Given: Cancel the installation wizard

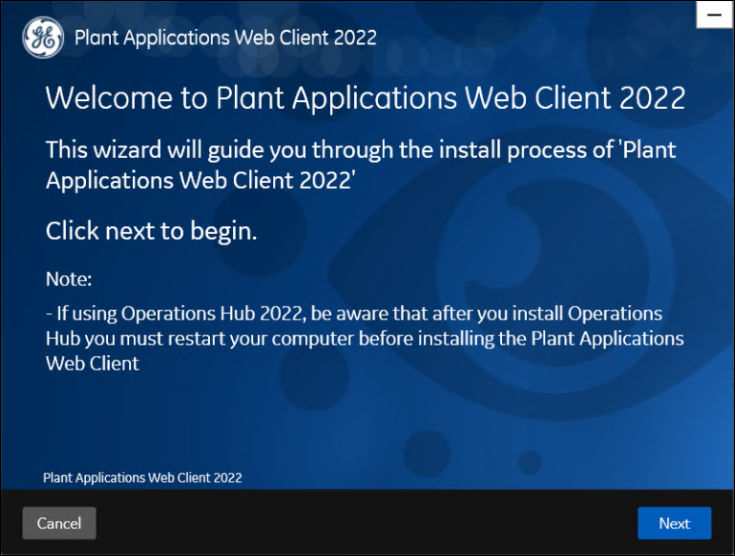Looking at the screenshot, I should pyautogui.click(x=59, y=523).
